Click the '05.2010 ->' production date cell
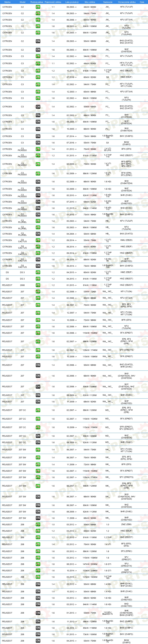148x644 pixels. click(72, 196)
